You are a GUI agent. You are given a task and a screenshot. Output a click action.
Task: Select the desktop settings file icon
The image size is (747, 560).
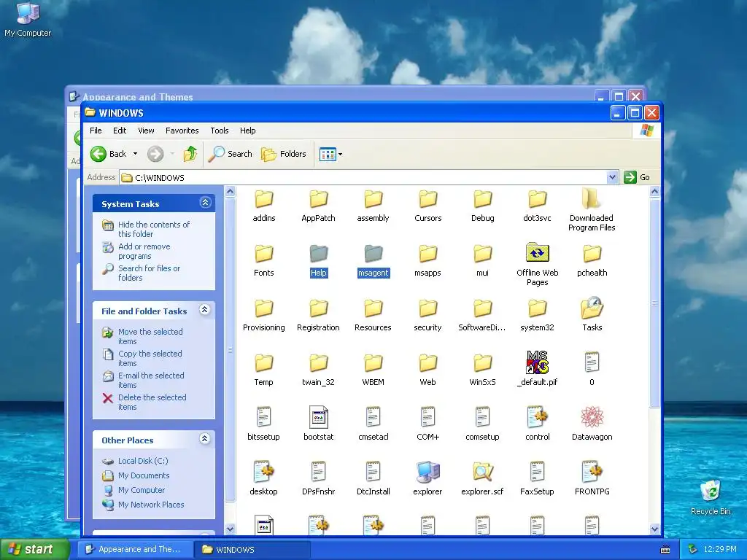[x=263, y=472]
